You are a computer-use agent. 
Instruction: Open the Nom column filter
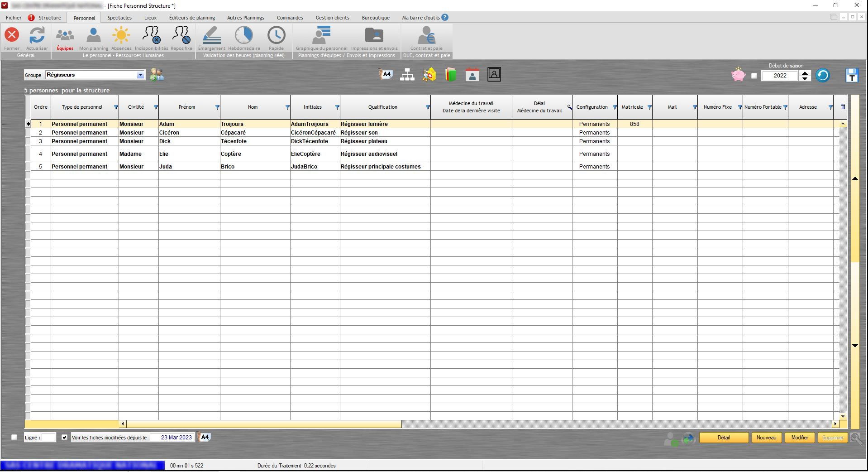(287, 107)
